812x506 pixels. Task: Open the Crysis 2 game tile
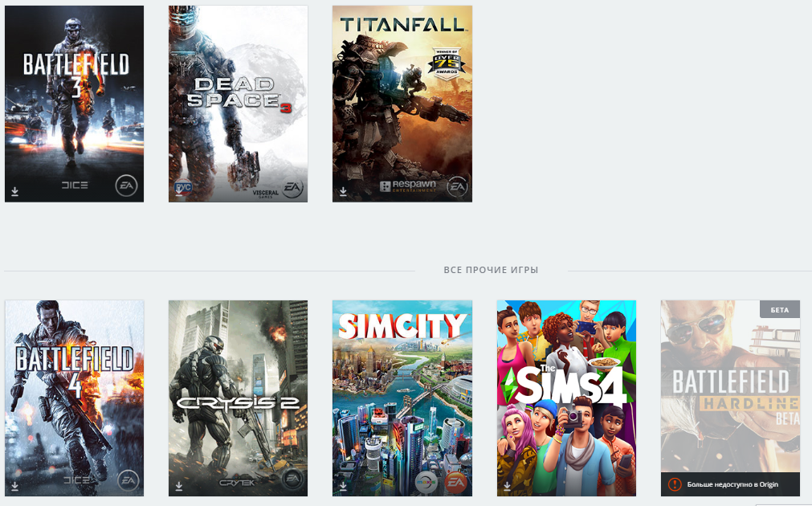click(x=238, y=398)
